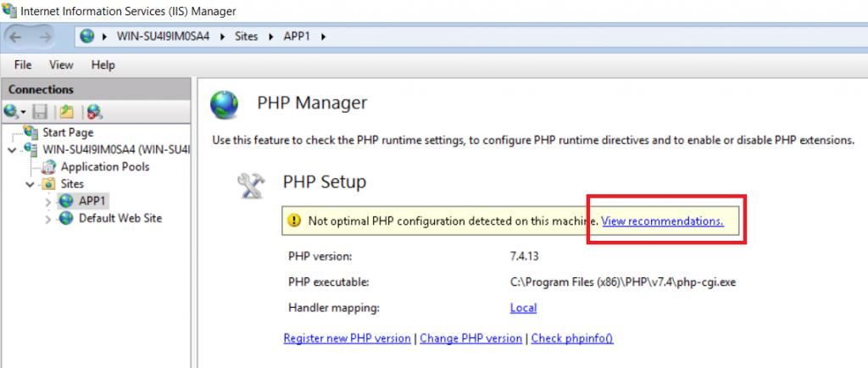Click the Check phpinfo() link
This screenshot has width=868, height=368.
572,338
